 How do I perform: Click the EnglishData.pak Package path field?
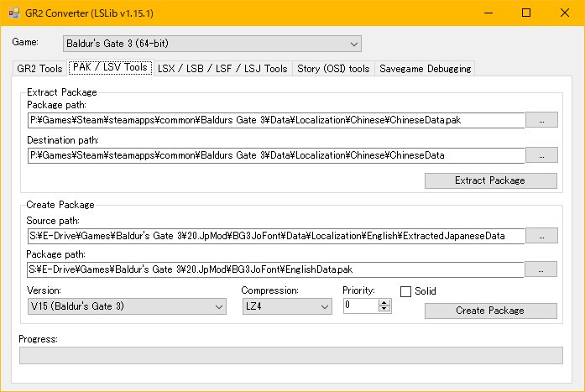click(x=275, y=269)
